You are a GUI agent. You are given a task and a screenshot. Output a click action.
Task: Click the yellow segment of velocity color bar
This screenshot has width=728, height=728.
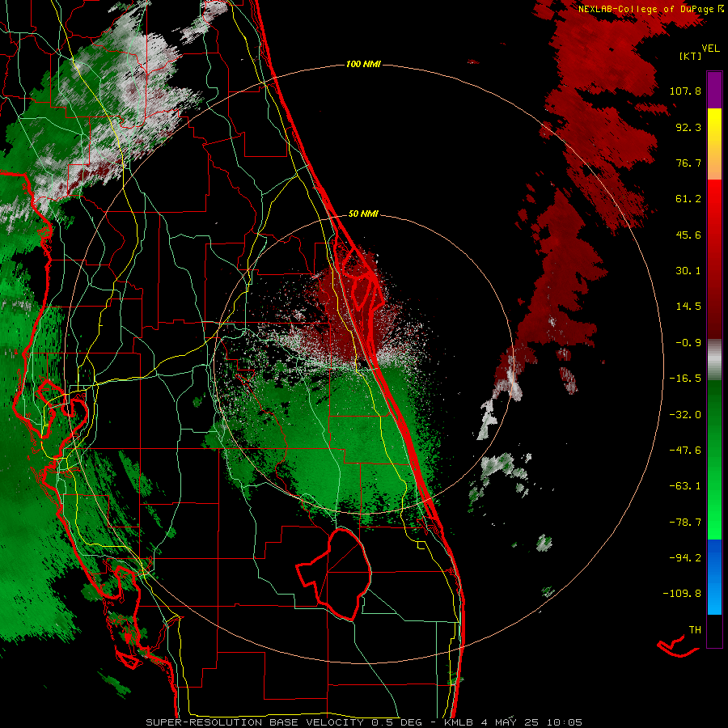point(714,144)
